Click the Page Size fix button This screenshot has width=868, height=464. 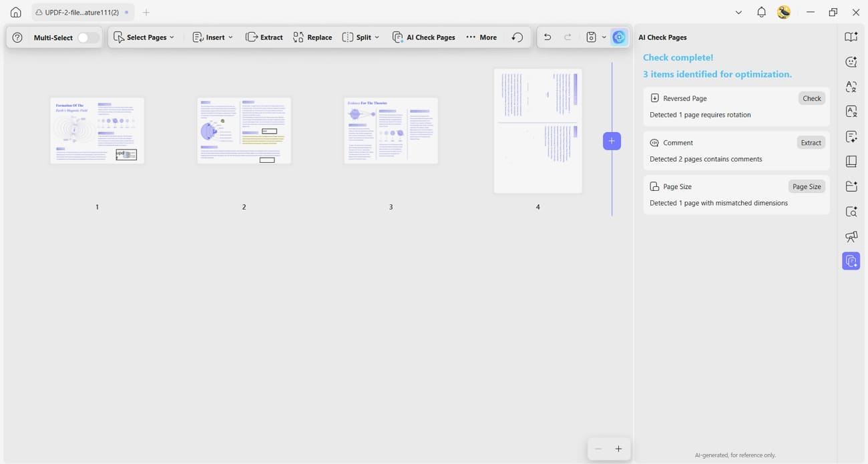pos(807,187)
